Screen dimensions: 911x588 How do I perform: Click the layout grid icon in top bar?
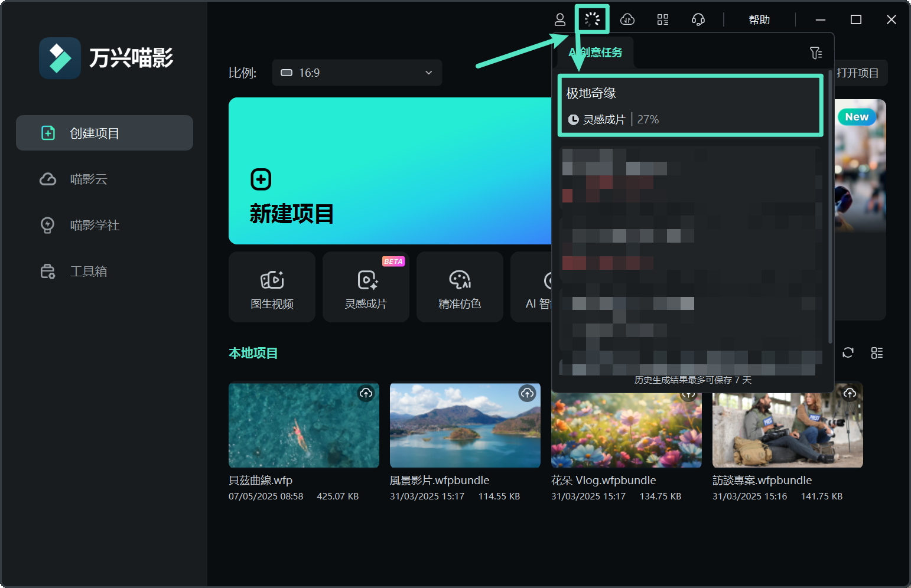(662, 19)
